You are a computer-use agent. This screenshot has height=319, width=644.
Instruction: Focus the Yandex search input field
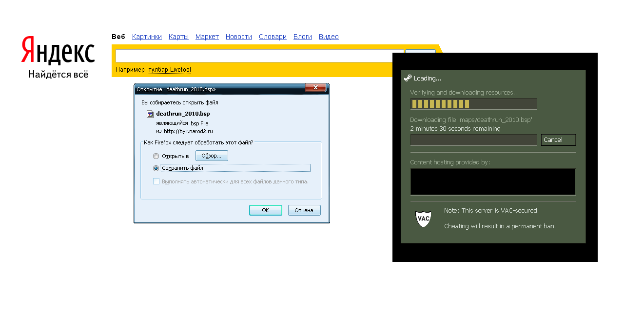coord(259,56)
